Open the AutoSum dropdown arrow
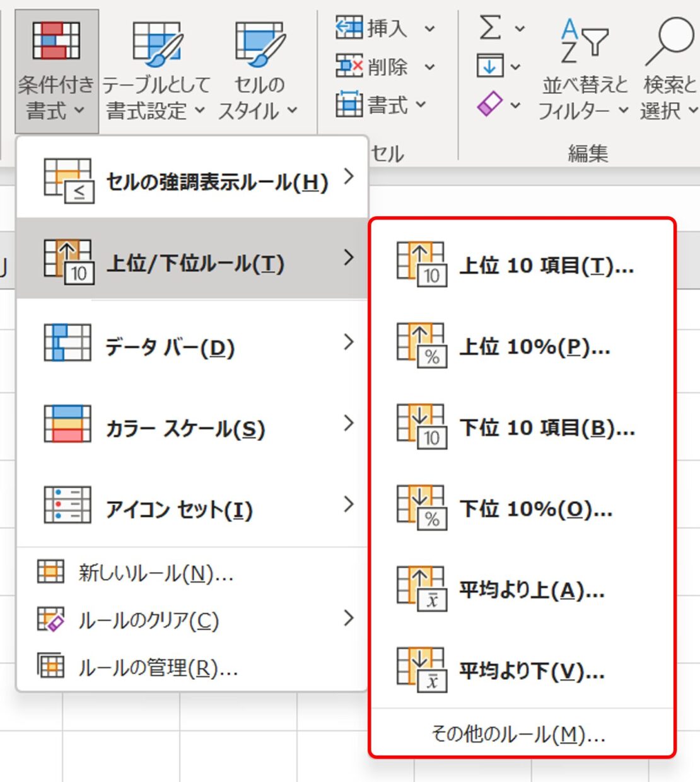700x782 pixels. point(520,29)
